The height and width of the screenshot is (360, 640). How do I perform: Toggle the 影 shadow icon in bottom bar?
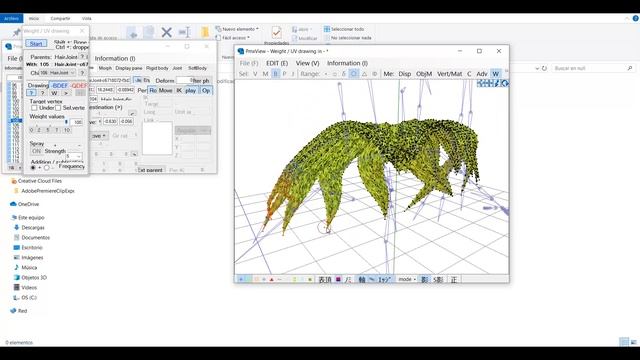(x=424, y=280)
